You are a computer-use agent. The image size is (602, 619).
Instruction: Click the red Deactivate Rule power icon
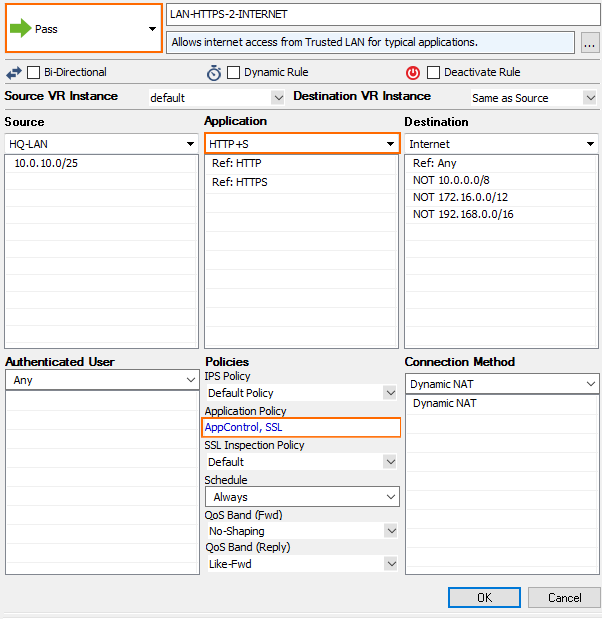click(412, 73)
